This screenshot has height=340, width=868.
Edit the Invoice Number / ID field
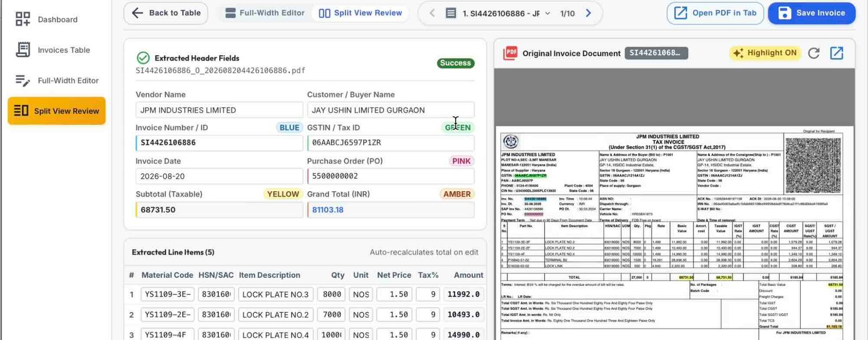(219, 143)
